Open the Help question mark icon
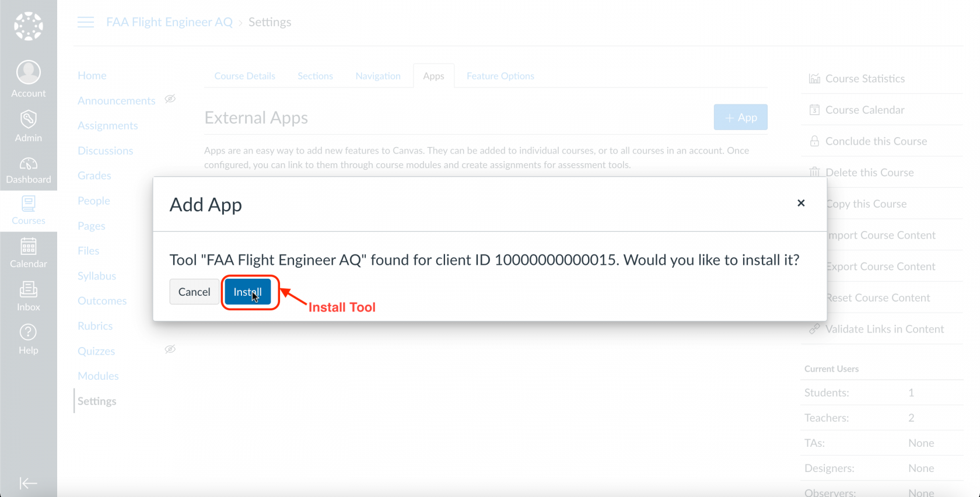Image resolution: width=980 pixels, height=497 pixels. [29, 332]
